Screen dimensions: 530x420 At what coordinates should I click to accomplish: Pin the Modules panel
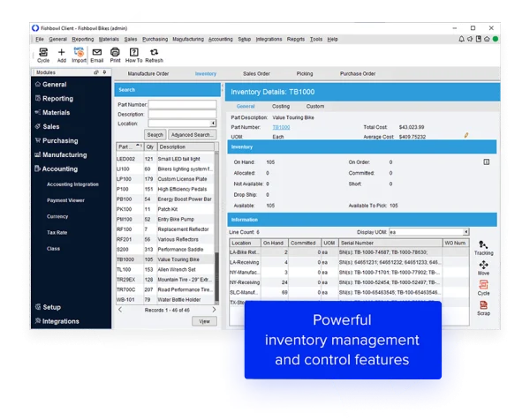pyautogui.click(x=104, y=72)
